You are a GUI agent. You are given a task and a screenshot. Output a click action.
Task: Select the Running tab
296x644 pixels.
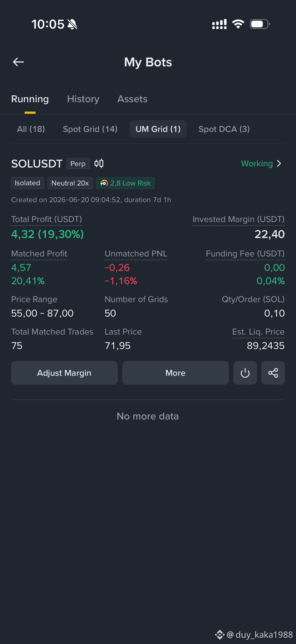[x=30, y=99]
